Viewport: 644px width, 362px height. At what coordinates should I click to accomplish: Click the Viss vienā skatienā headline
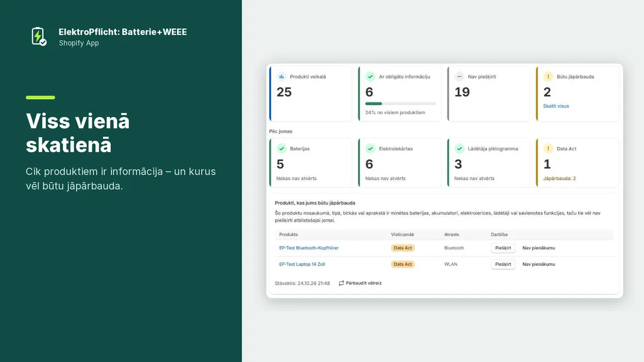(78, 133)
